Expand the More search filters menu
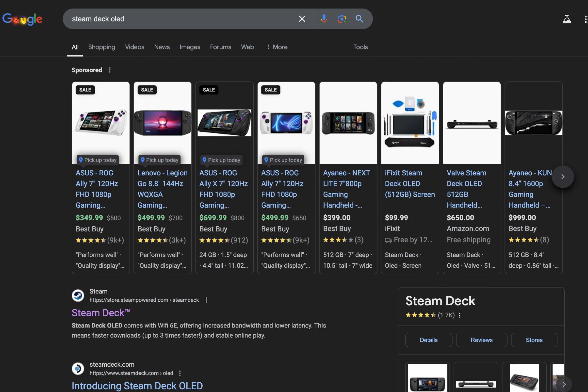 [x=277, y=47]
